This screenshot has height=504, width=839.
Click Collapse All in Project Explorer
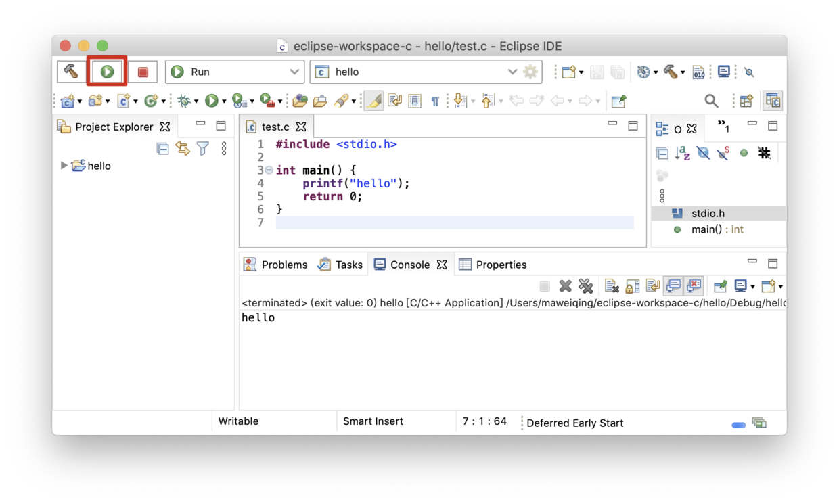[x=162, y=148]
